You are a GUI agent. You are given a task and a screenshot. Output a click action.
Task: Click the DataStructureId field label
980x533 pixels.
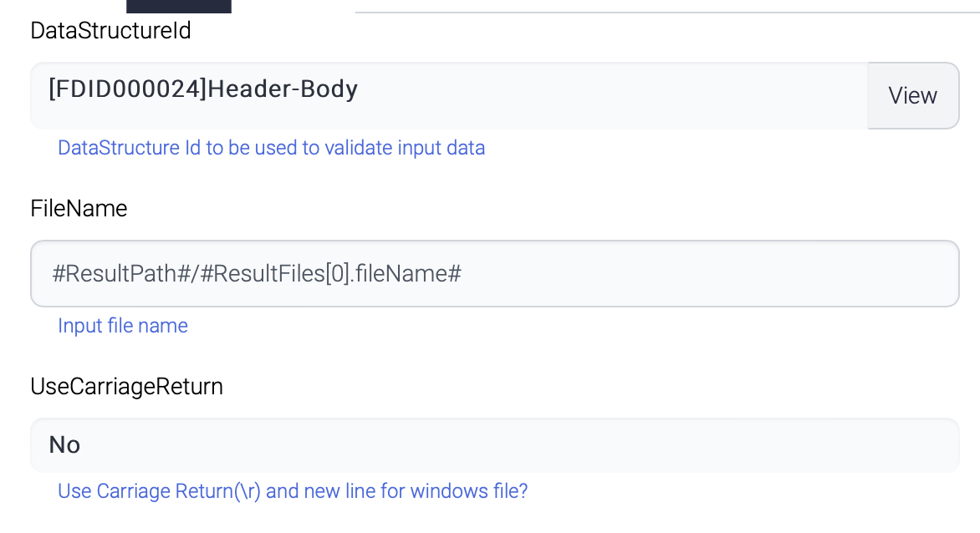click(110, 31)
